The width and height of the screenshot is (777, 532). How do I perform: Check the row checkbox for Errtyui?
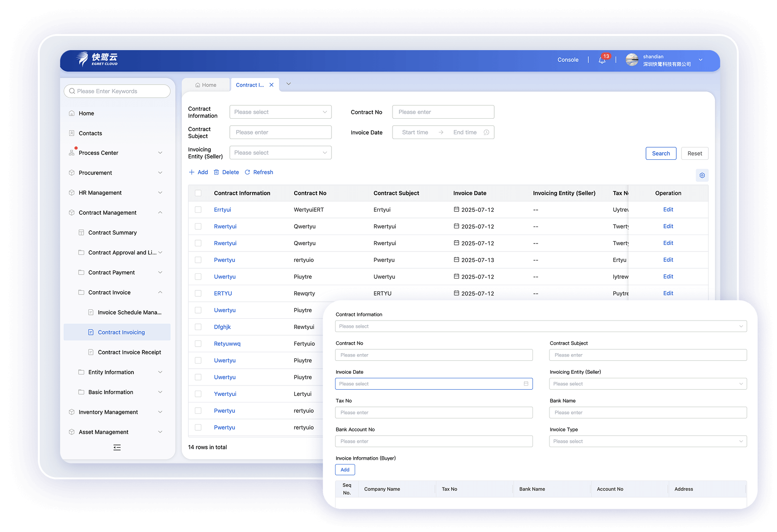pos(198,210)
